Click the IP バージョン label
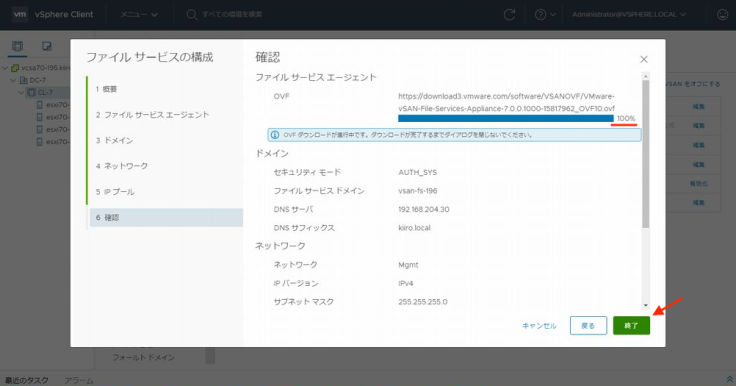Viewport: 736px width, 386px height. point(296,283)
